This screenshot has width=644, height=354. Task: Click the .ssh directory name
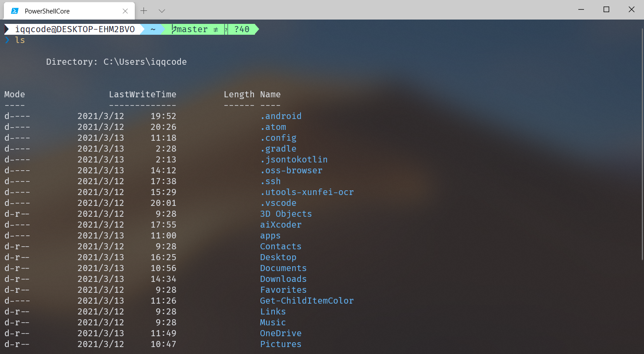pos(270,181)
